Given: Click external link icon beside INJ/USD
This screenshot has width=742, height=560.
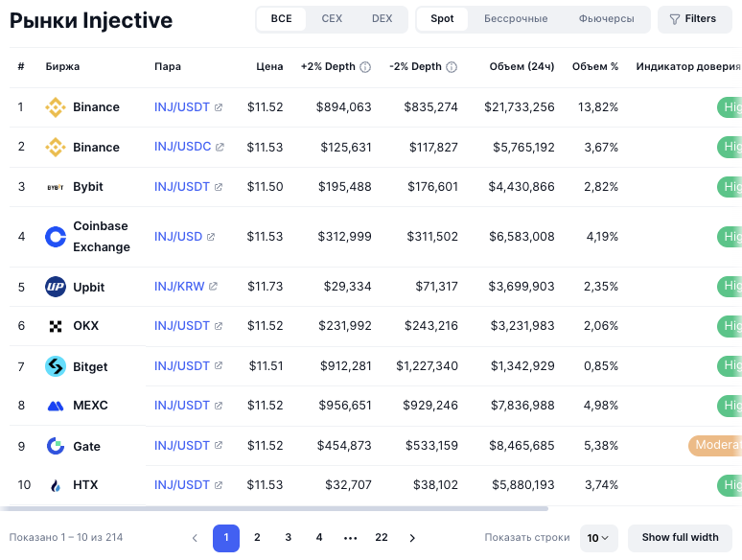Looking at the screenshot, I should tap(211, 237).
